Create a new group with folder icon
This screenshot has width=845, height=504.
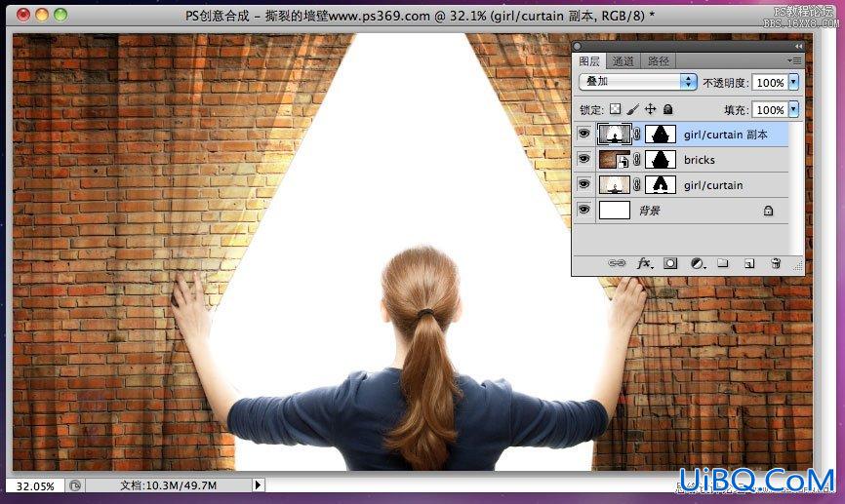723,263
